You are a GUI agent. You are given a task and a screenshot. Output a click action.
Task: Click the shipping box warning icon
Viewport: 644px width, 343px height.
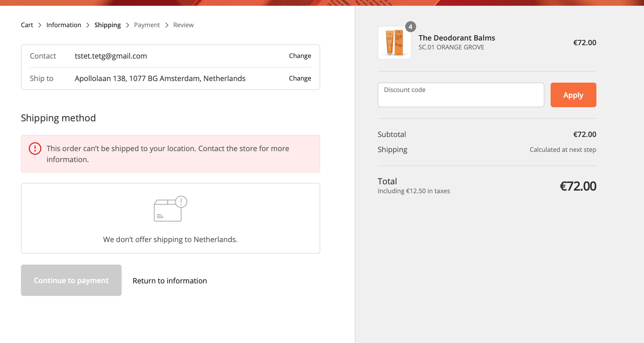click(170, 209)
